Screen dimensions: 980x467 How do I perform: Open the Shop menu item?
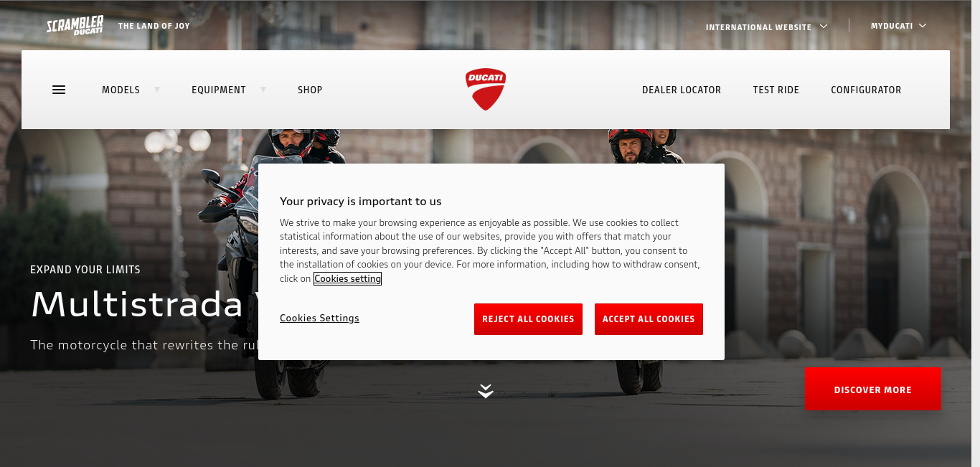coord(310,90)
